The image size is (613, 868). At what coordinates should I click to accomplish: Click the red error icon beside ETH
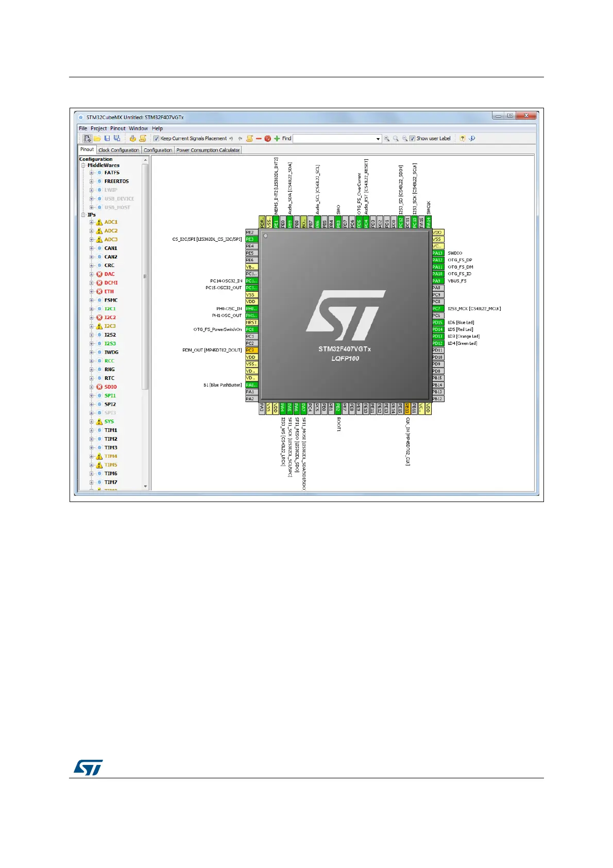pos(99,292)
